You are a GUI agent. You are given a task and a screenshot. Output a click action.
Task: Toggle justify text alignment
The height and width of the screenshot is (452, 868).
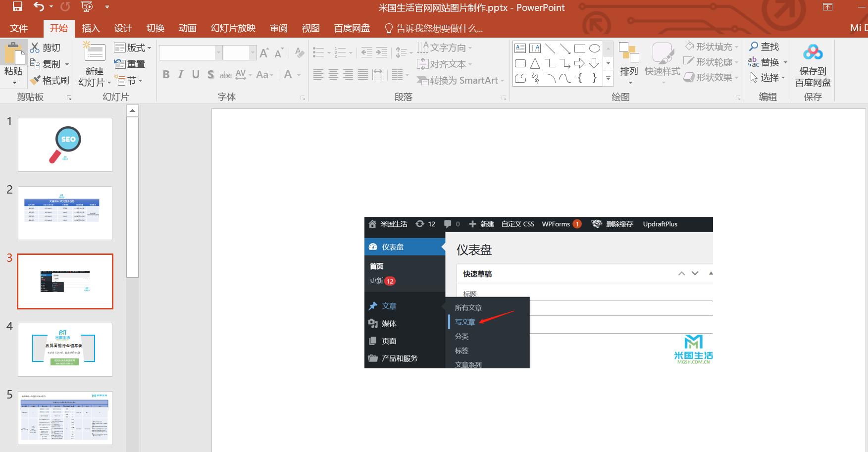[x=363, y=75]
